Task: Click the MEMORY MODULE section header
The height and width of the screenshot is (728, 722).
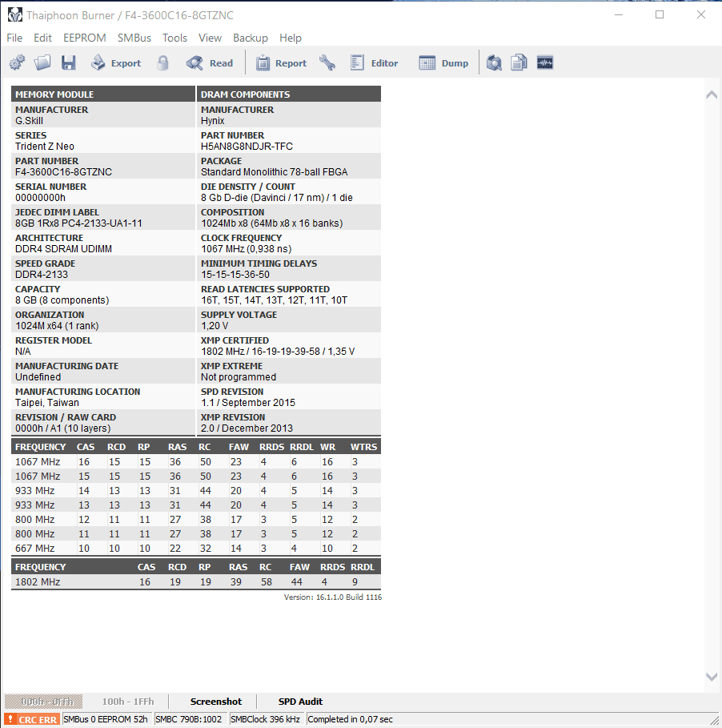Action: click(103, 95)
